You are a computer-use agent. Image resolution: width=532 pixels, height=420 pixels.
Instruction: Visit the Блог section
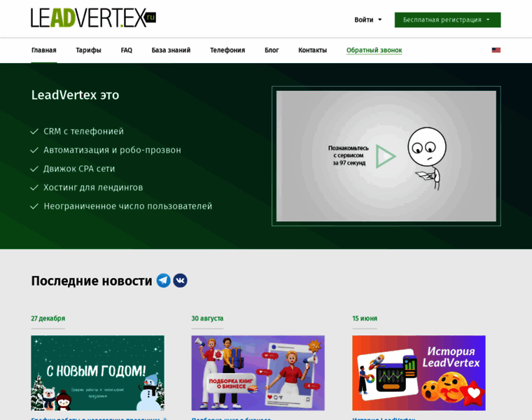(272, 50)
